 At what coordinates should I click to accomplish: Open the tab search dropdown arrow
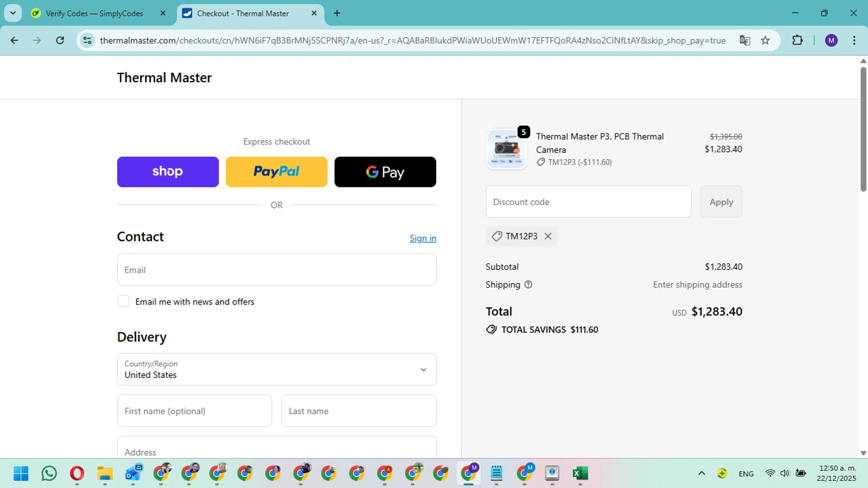click(13, 13)
